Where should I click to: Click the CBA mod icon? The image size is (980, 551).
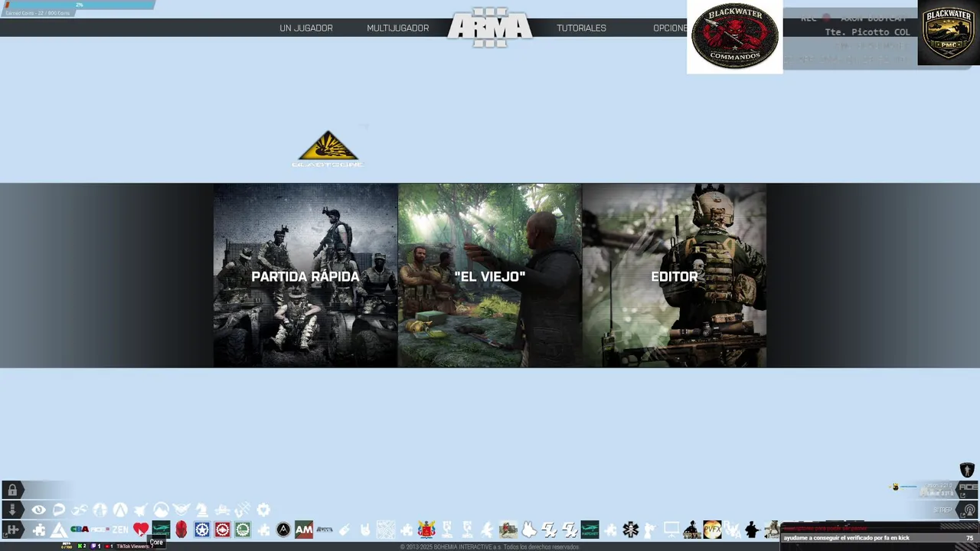(x=80, y=530)
